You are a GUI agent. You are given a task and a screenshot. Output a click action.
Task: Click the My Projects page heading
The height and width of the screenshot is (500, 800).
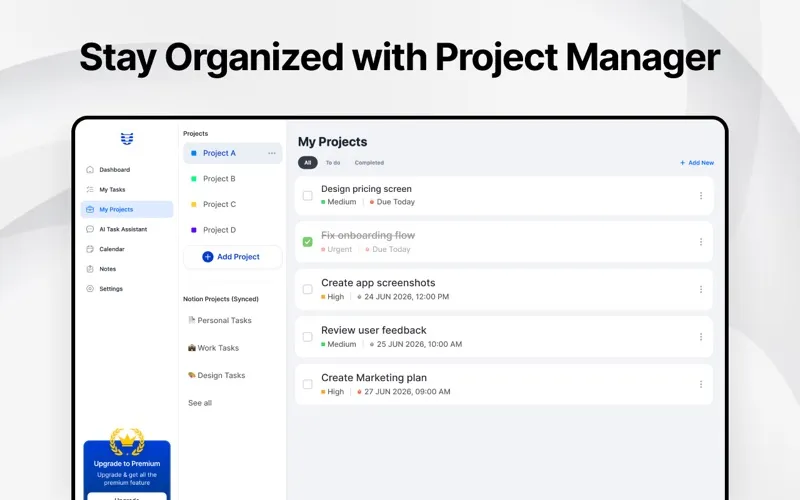[x=333, y=142]
